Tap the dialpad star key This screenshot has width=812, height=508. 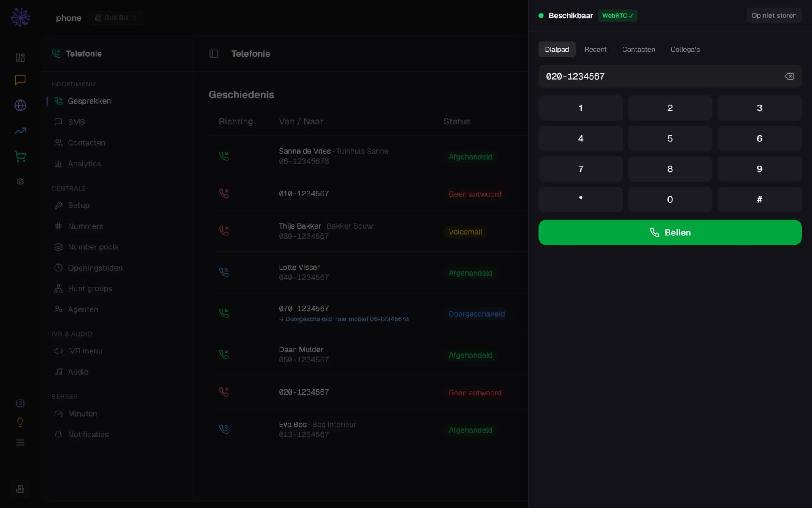(581, 199)
